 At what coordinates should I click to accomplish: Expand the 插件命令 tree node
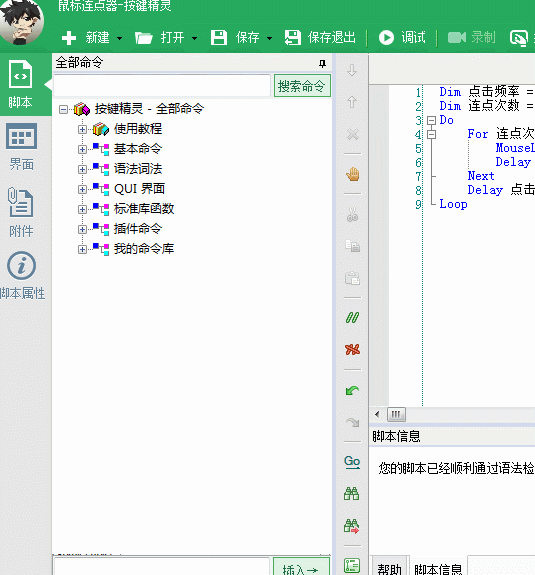[82, 229]
